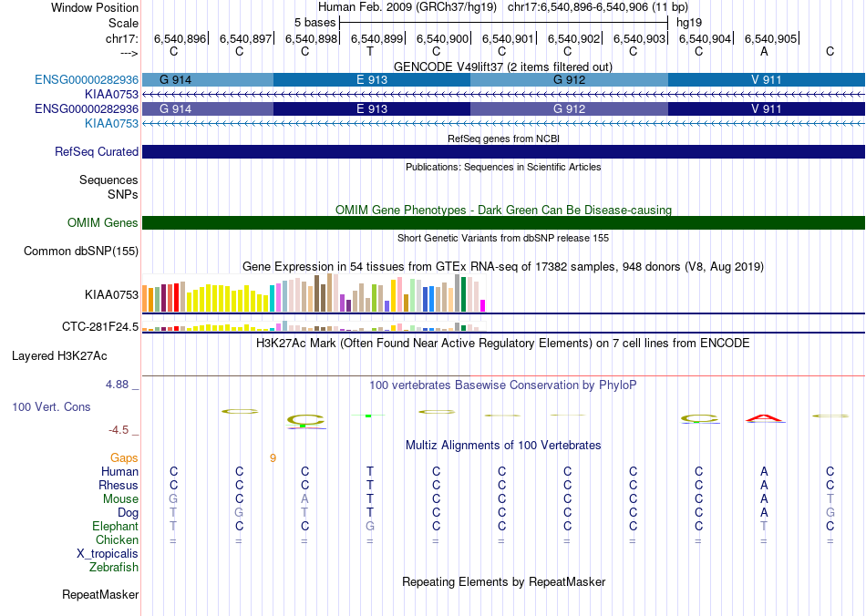Open 'Publications: Sequences in Scientific Articles' title
The width and height of the screenshot is (866, 616).
point(503,167)
